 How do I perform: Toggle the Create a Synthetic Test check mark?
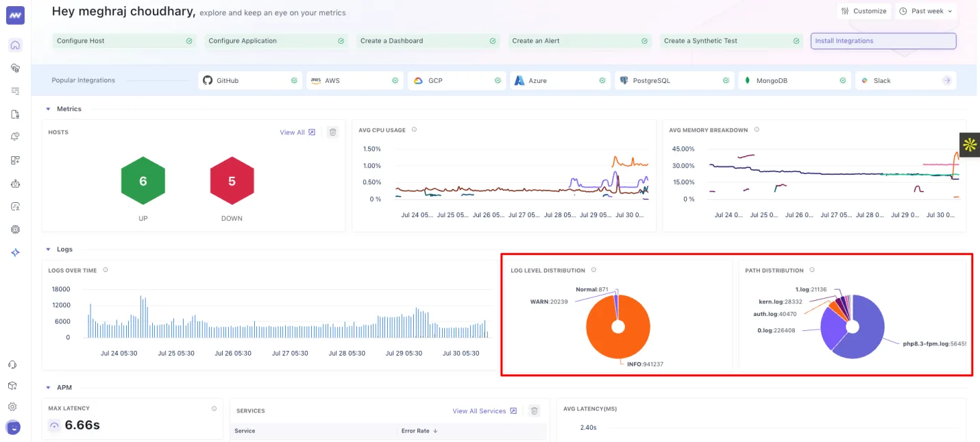pyautogui.click(x=796, y=41)
